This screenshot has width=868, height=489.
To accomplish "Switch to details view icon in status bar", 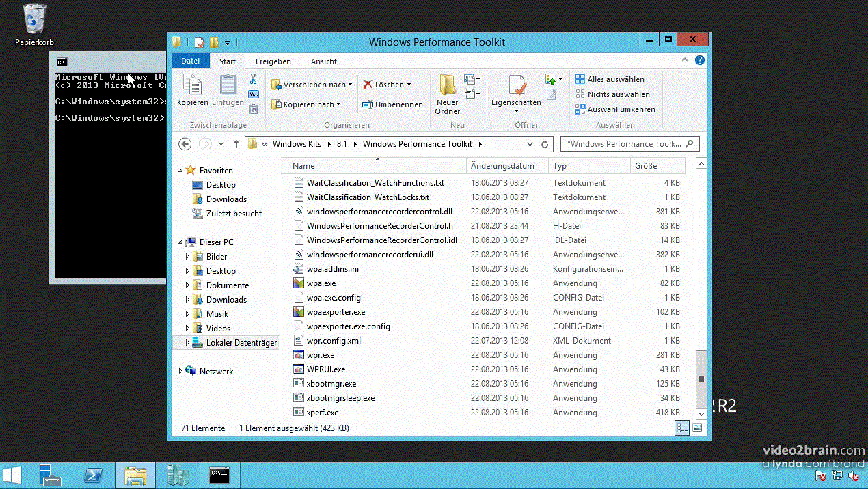I will pyautogui.click(x=682, y=428).
